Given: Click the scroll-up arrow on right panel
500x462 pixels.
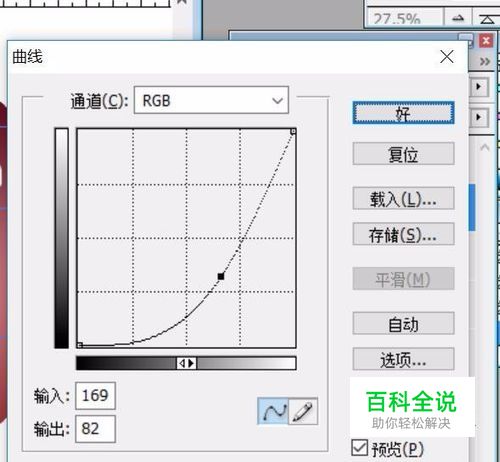Looking at the screenshot, I should (x=485, y=147).
